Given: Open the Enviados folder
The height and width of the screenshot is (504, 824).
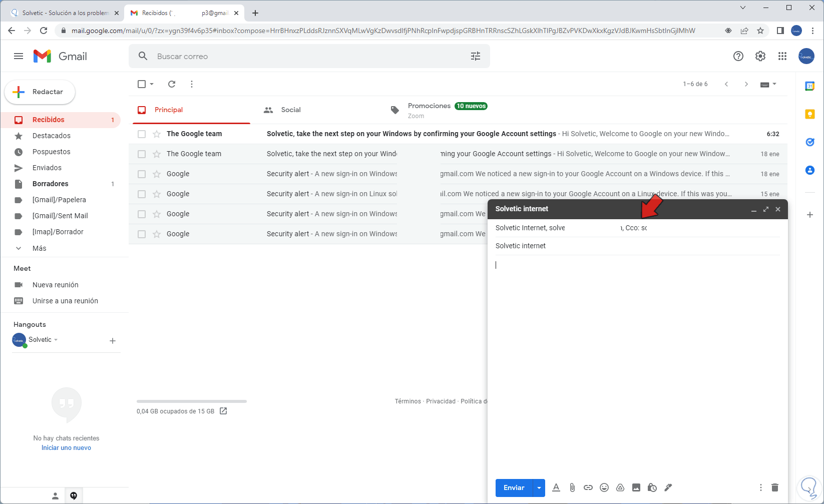Looking at the screenshot, I should (61, 168).
